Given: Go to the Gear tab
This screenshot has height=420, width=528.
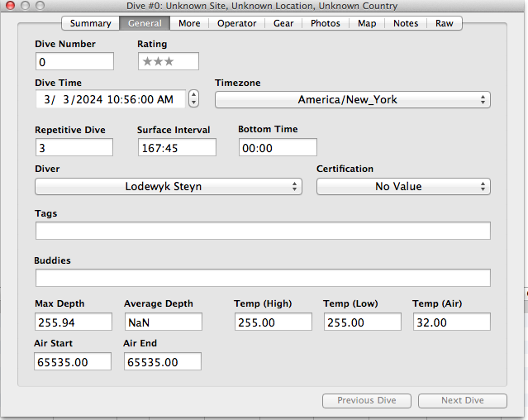Looking at the screenshot, I should [x=283, y=23].
